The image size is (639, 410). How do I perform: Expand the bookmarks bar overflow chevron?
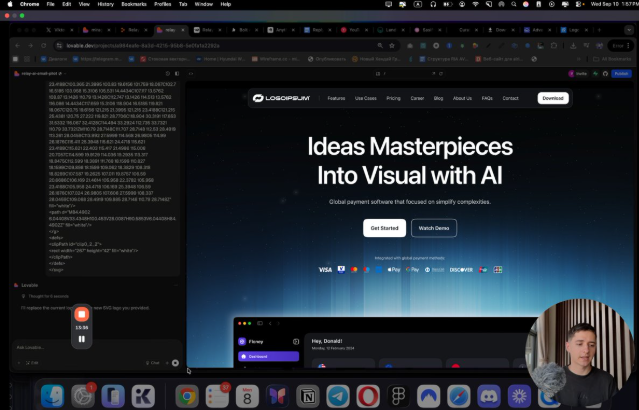(x=578, y=59)
